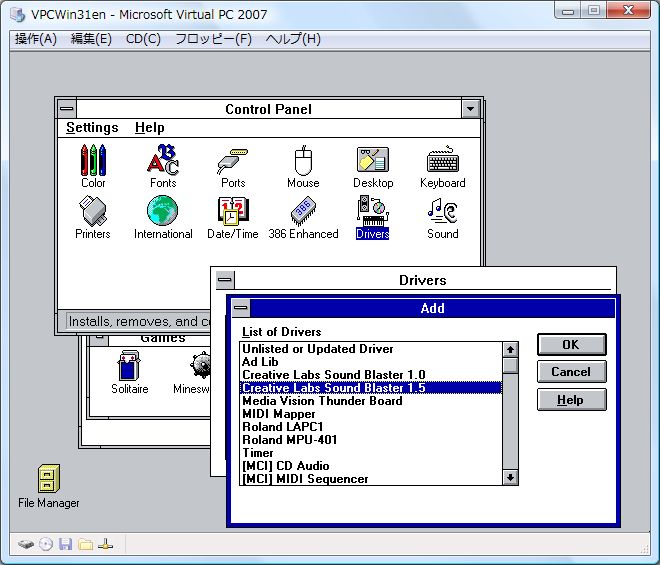Select Creative Labs Sound Blaster 1.0

(x=371, y=375)
